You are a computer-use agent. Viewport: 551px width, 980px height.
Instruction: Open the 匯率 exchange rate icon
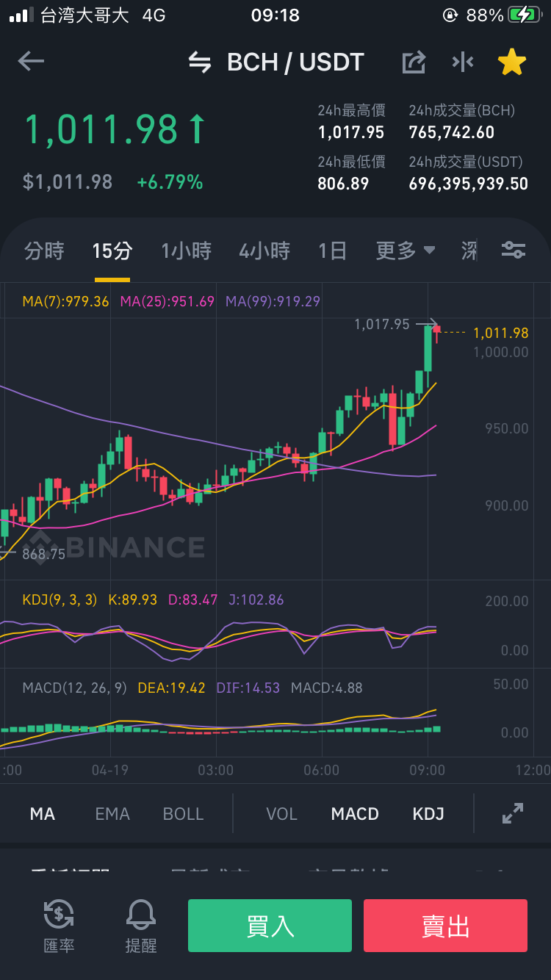(59, 926)
